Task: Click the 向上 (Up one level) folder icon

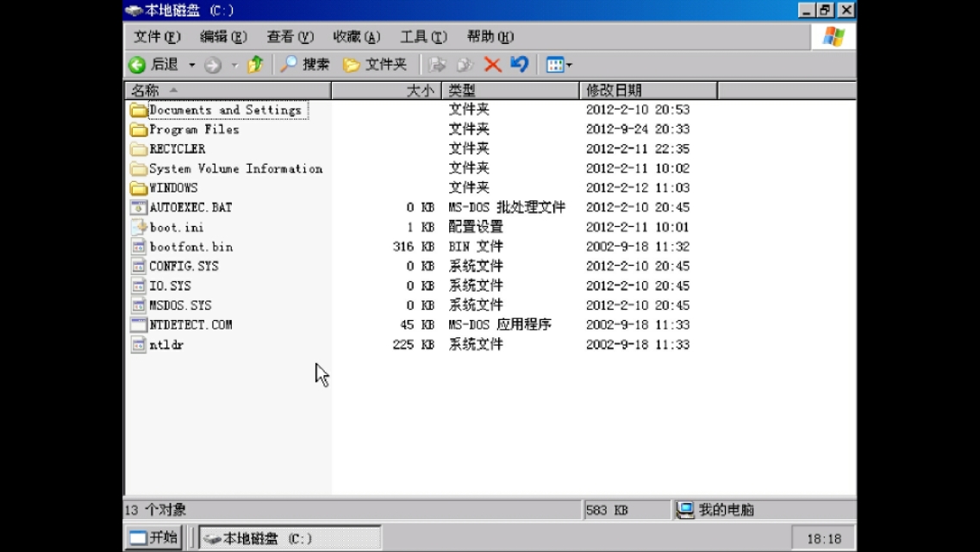Action: point(255,64)
